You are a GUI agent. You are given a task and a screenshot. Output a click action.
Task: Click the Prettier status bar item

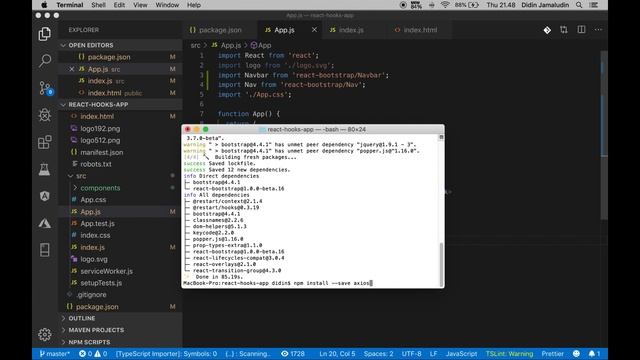(x=553, y=353)
